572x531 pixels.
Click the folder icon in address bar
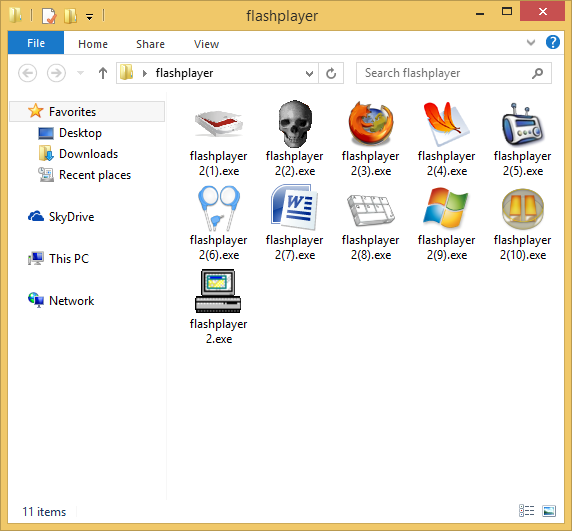127,72
